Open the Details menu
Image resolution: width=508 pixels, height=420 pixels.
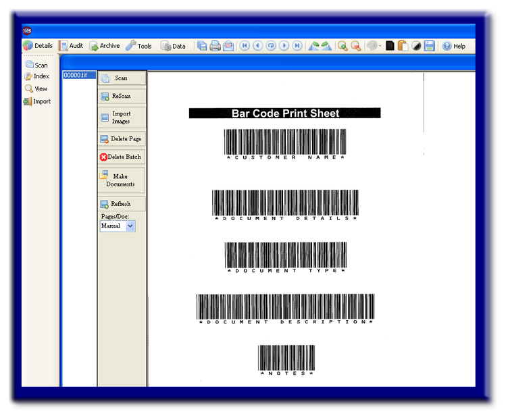coord(38,46)
